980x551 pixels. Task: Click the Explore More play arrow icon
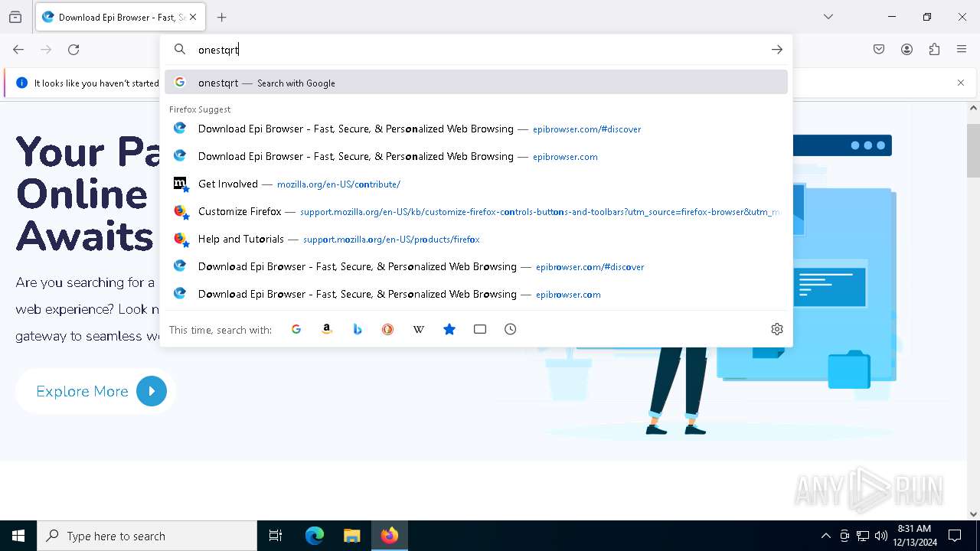(152, 391)
